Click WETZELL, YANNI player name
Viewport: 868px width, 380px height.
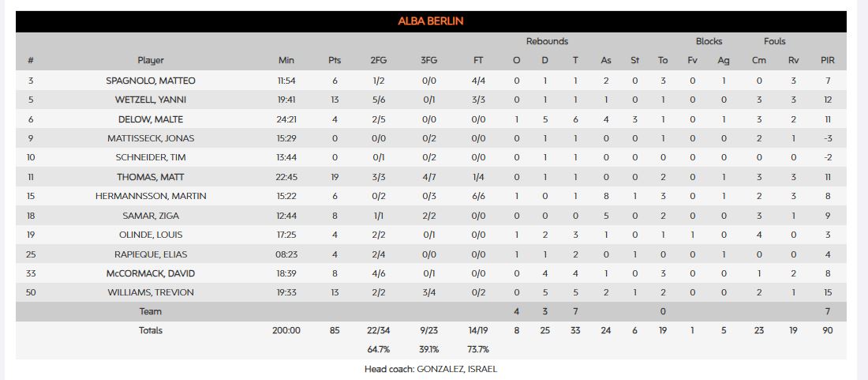(151, 100)
